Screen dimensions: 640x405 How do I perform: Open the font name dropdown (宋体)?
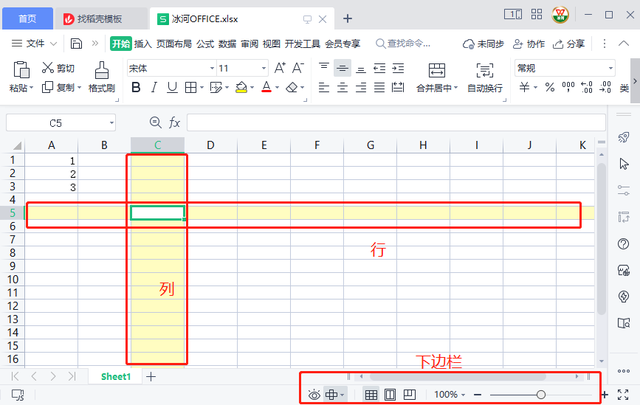click(x=212, y=68)
